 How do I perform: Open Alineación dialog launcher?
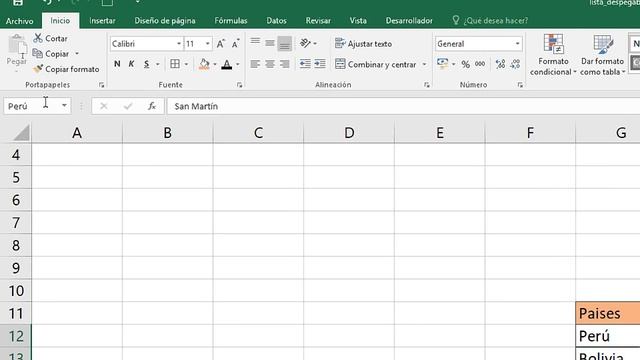(427, 85)
